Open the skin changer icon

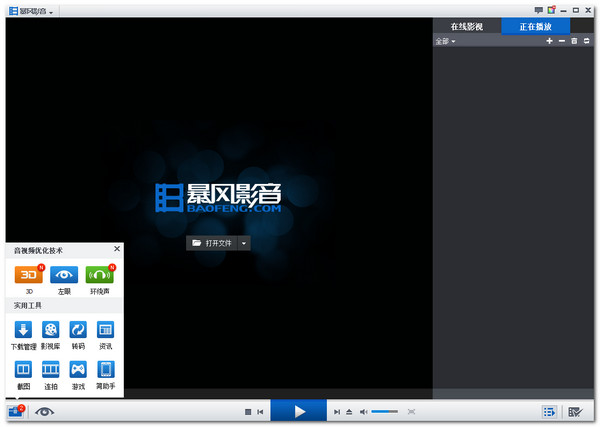click(551, 10)
